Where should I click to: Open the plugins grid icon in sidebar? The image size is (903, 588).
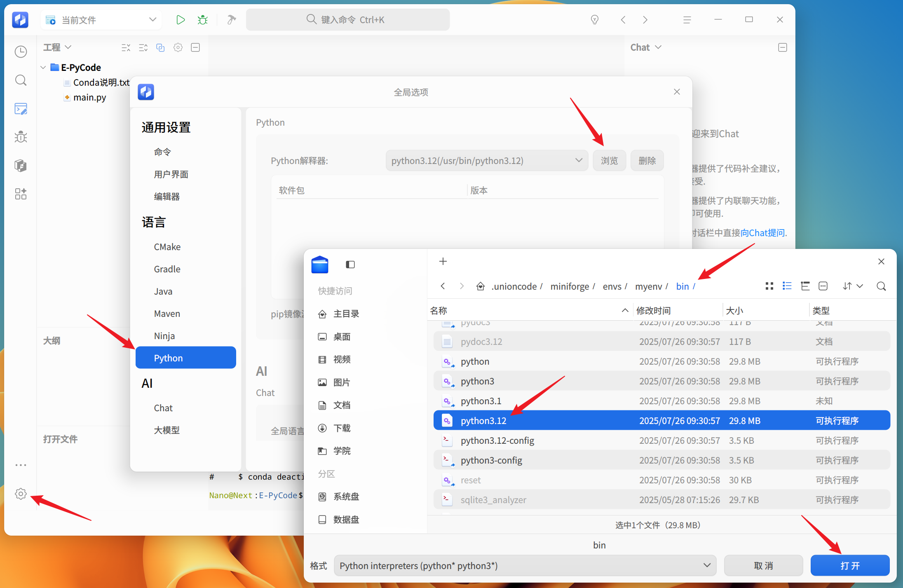(21, 194)
